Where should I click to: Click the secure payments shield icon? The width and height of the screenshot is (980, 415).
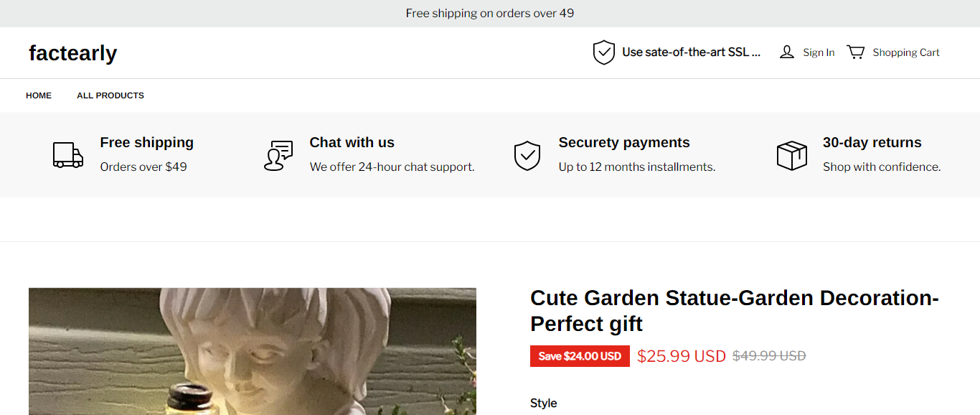(527, 155)
